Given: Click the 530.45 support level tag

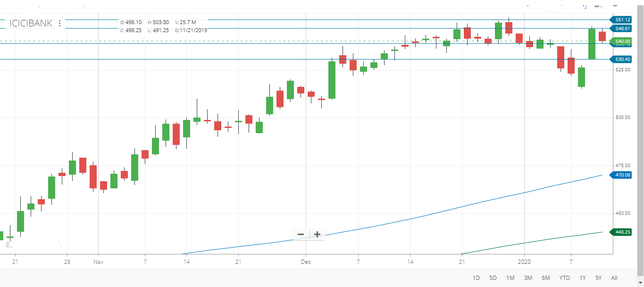Looking at the screenshot, I should (x=623, y=59).
